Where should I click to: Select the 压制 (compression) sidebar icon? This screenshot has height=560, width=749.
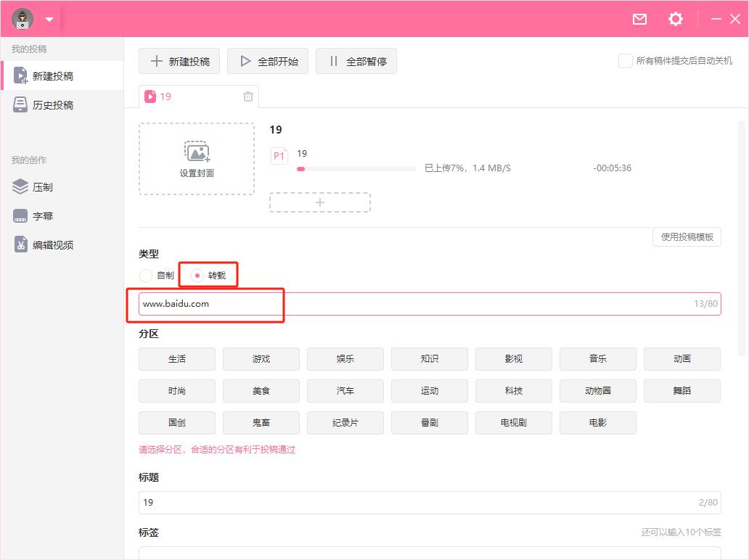point(22,186)
